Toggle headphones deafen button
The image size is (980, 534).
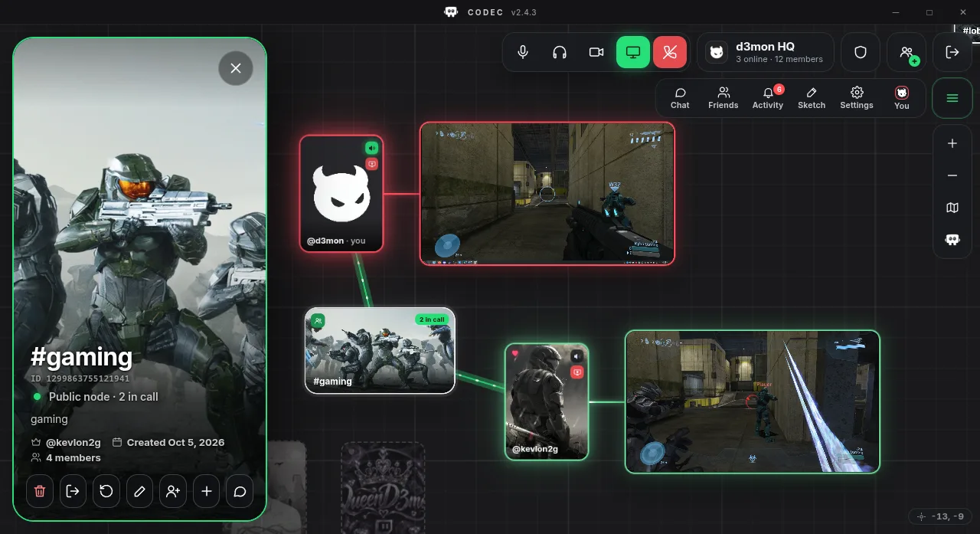tap(560, 52)
